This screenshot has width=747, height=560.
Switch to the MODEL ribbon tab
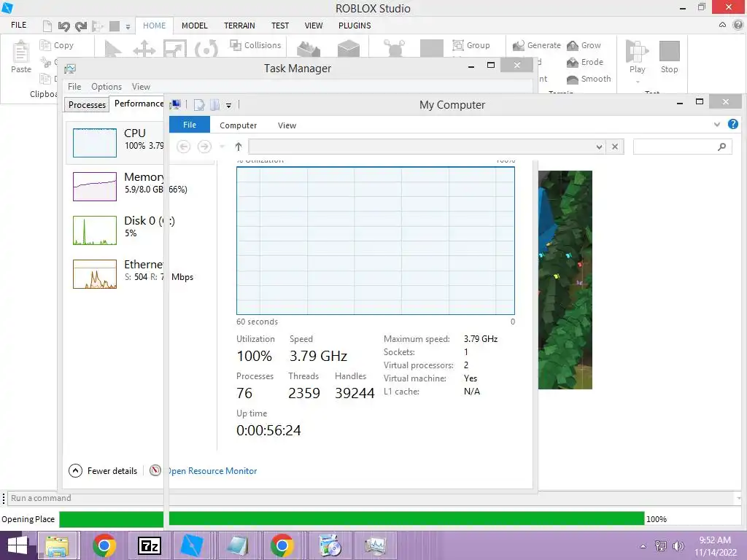click(194, 26)
